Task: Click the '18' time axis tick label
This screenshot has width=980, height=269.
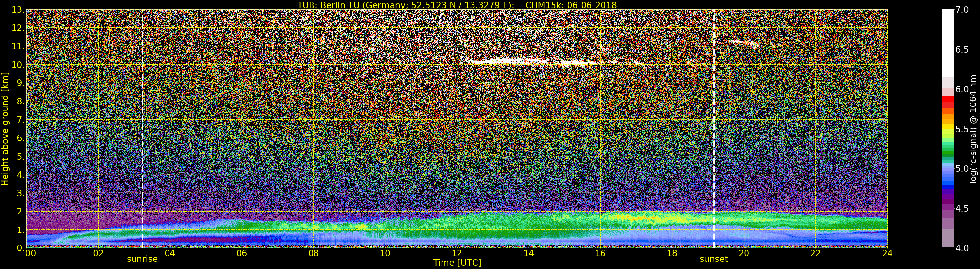Action: (x=672, y=253)
